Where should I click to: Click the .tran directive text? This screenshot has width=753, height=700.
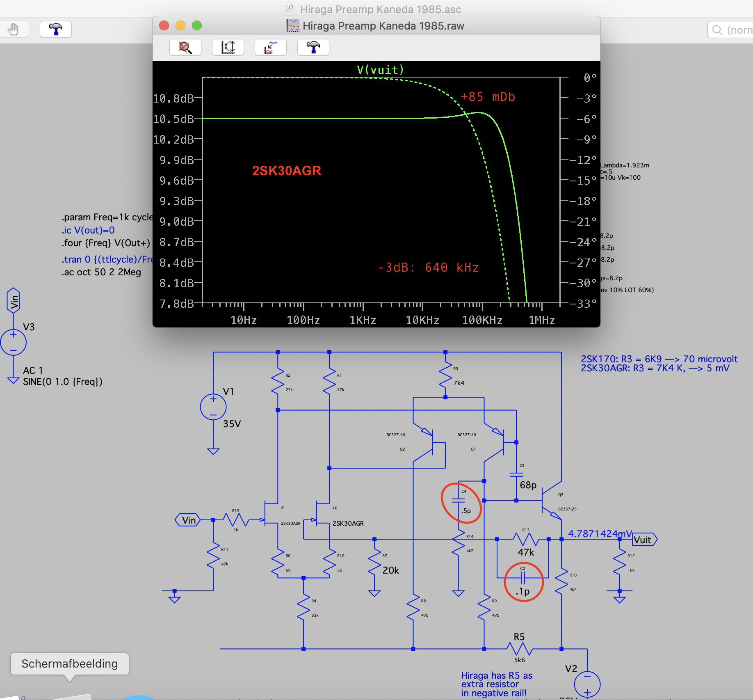click(x=107, y=259)
